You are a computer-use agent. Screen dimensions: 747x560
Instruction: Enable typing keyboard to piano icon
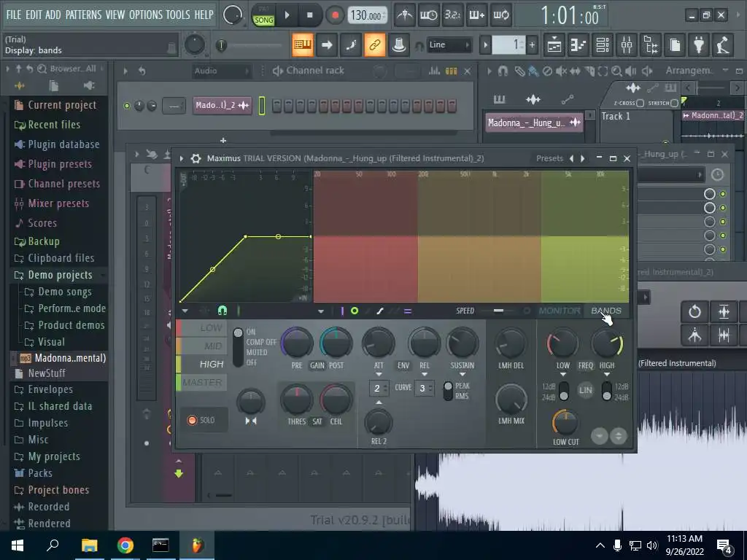tap(303, 44)
